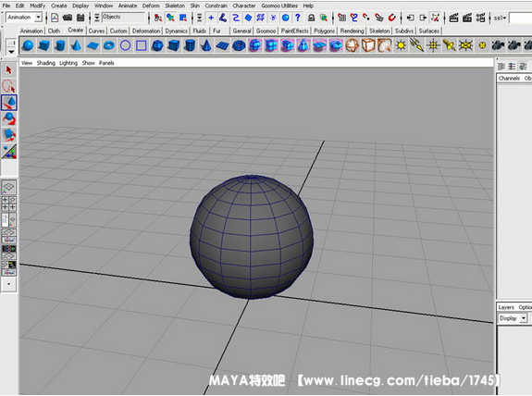The height and width of the screenshot is (396, 532).
Task: Open scene folder icon
Action: pos(68,18)
